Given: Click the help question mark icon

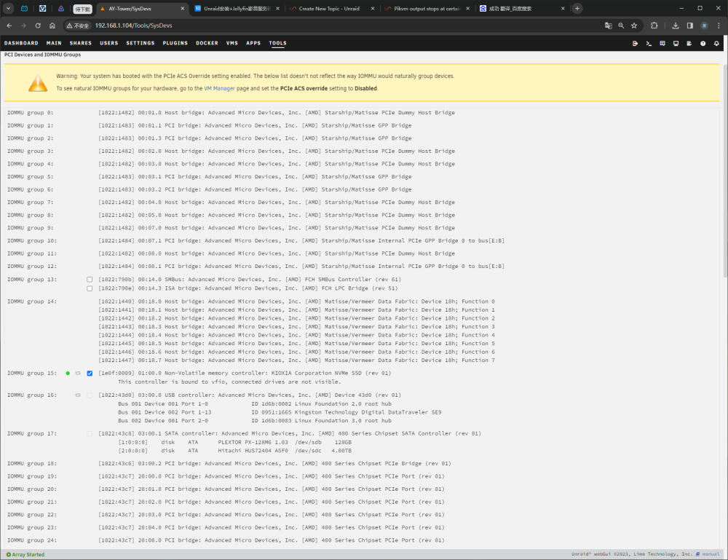Looking at the screenshot, I should point(703,43).
